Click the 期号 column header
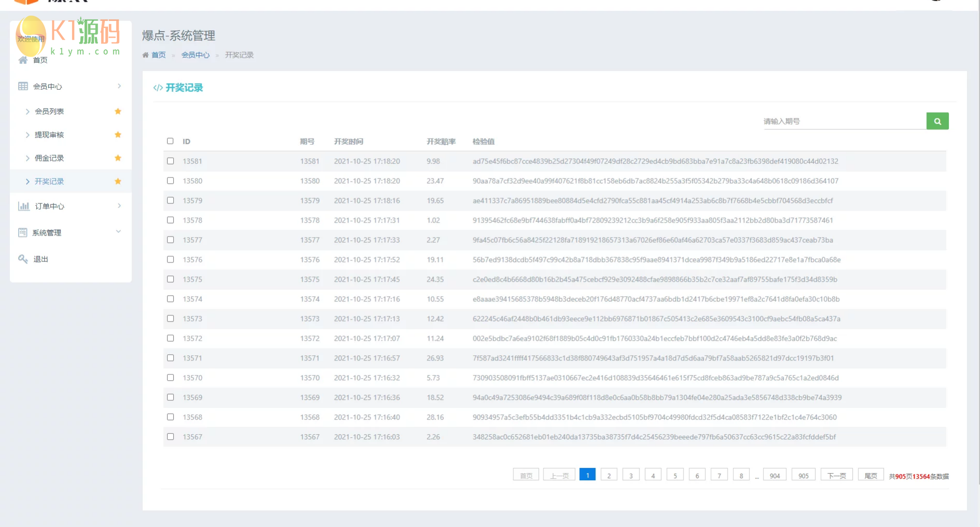The width and height of the screenshot is (980, 527). pos(307,142)
